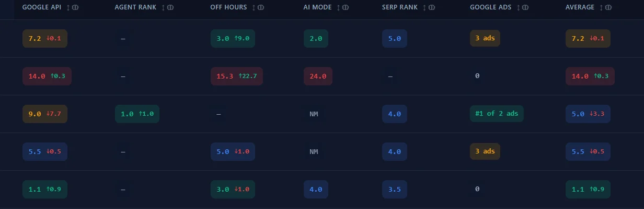Click SERP Rank badge 3.5
The image size is (644, 209).
tap(395, 189)
